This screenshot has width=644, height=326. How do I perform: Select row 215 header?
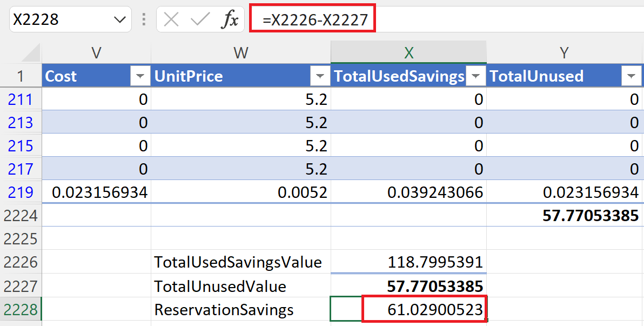coord(21,146)
